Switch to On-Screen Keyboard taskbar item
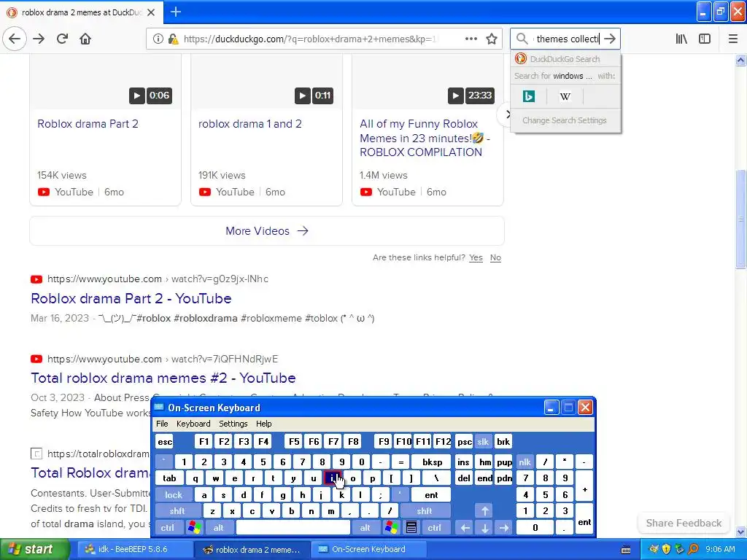This screenshot has height=560, width=747. (x=367, y=550)
